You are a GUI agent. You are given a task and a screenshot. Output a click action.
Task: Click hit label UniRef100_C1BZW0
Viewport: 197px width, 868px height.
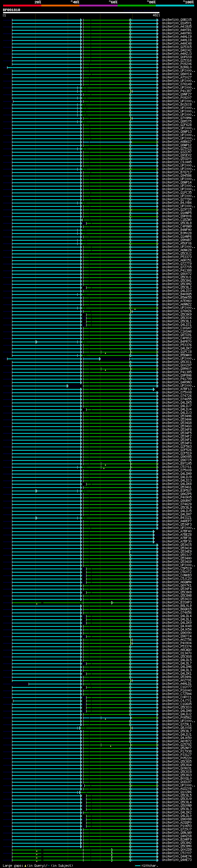(177, 220)
